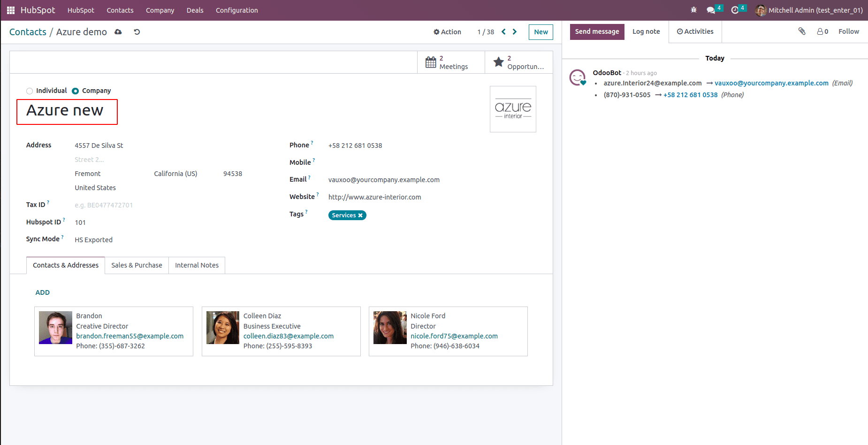Click colleen.diaz83@example.com email link
Image resolution: width=868 pixels, height=445 pixels.
[x=289, y=336]
